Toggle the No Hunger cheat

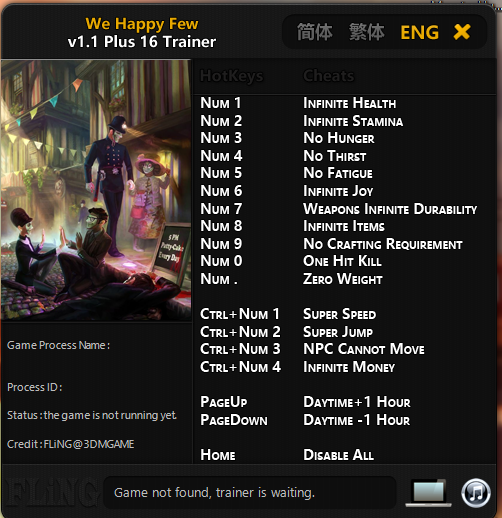pos(339,138)
